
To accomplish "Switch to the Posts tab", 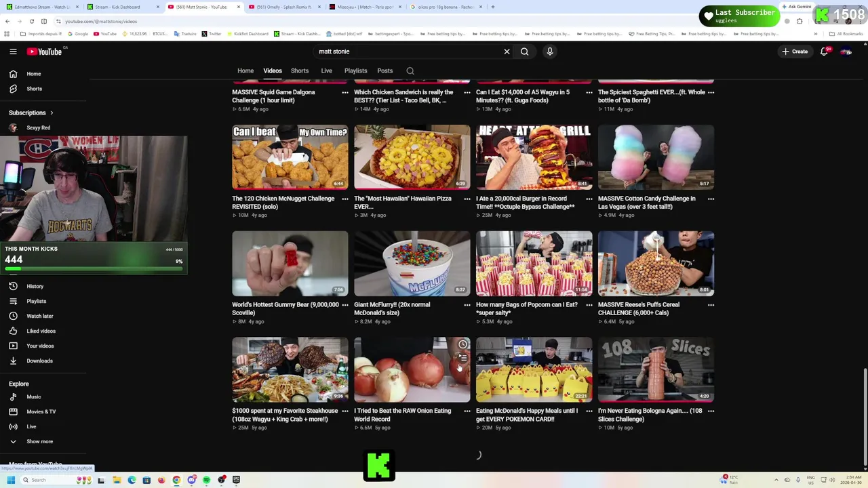I will pyautogui.click(x=385, y=70).
